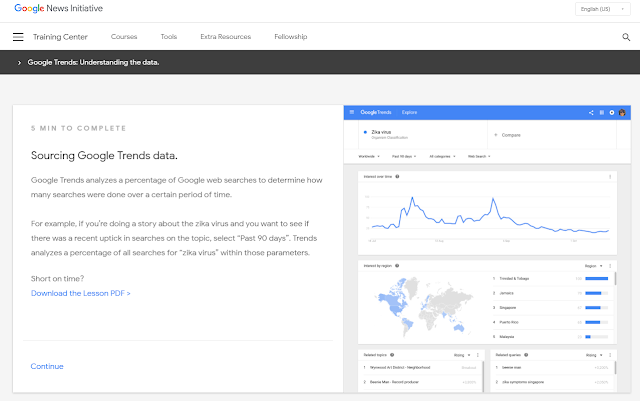Image resolution: width=640 pixels, height=401 pixels.
Task: Click the world map in Interest by region
Action: click(424, 305)
